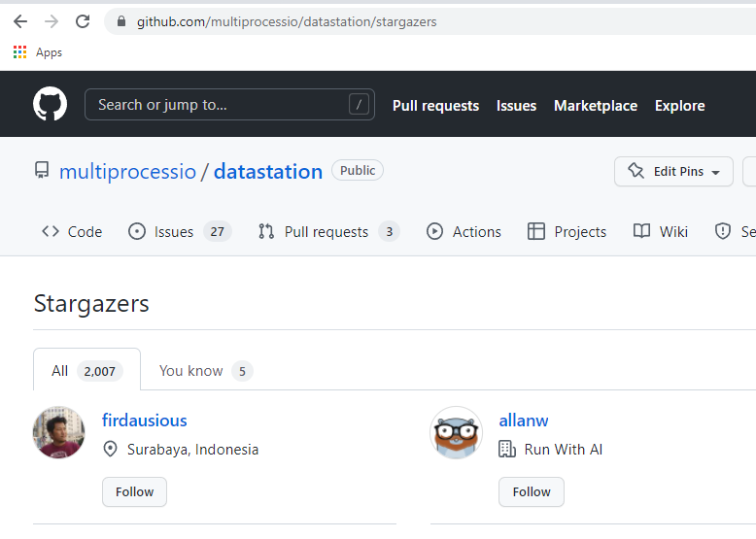Click the pin icon on Edit Pins

636,171
